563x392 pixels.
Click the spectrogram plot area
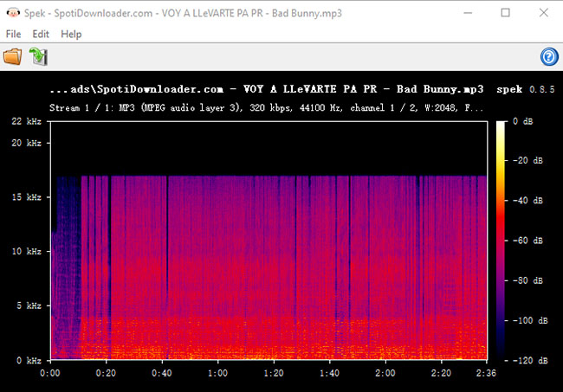[269, 241]
